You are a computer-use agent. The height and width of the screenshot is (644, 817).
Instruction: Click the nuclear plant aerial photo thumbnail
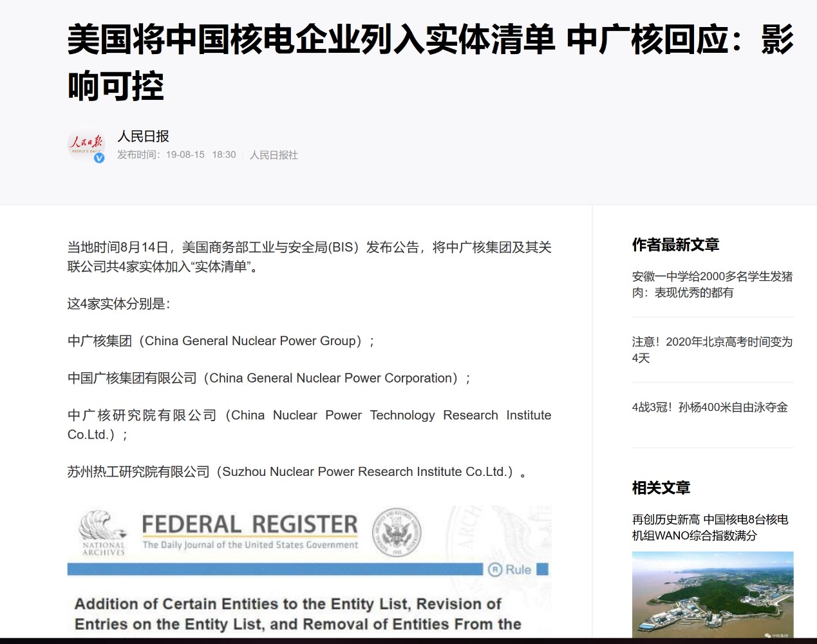coord(712,594)
